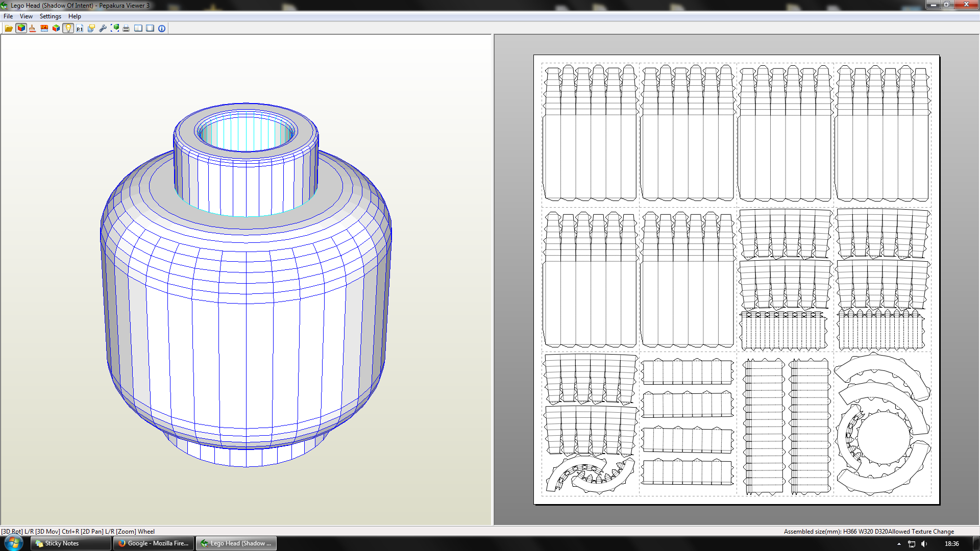980x551 pixels.
Task: Open settings via the wrench icon
Action: coord(103,29)
